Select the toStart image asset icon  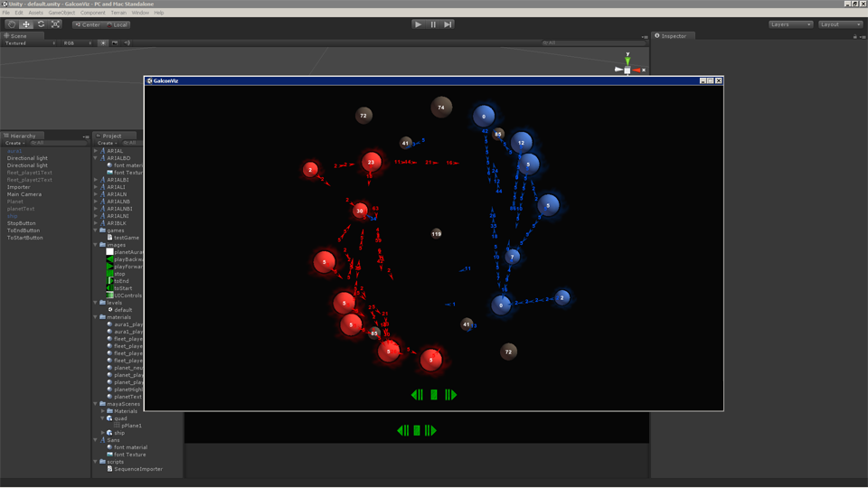point(109,287)
